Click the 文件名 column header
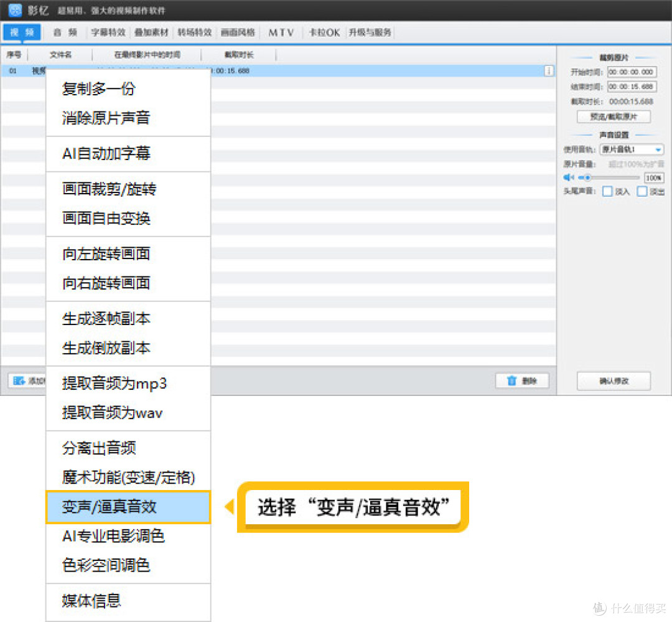This screenshot has height=622, width=672. 60,54
